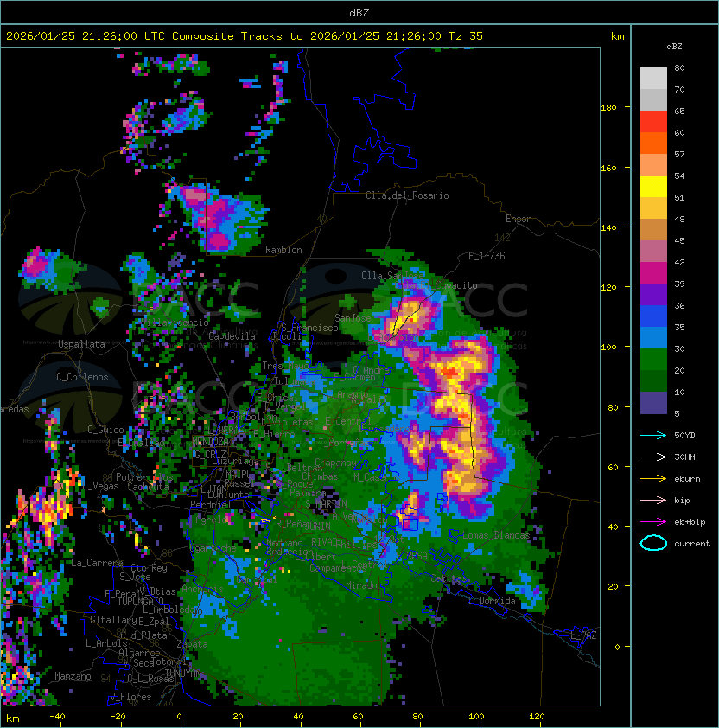This screenshot has width=719, height=728.
Task: Click the Zapata map label
Action: [x=192, y=644]
